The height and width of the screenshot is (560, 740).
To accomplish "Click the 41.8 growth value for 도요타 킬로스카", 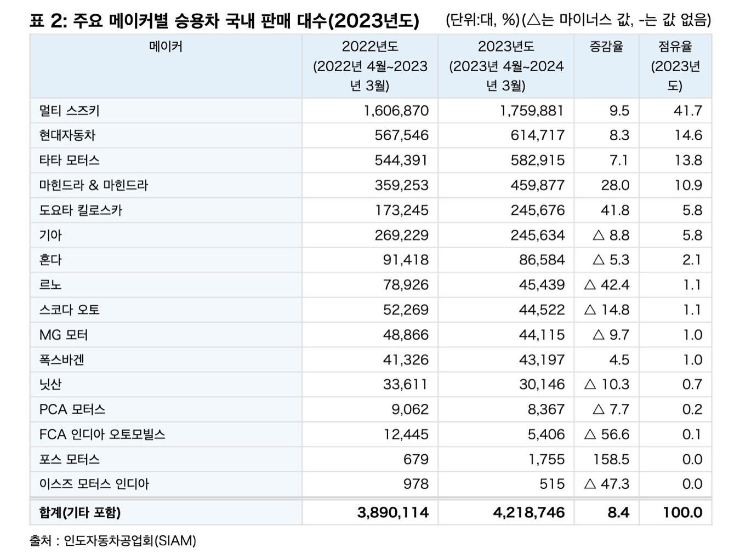I will click(x=615, y=210).
